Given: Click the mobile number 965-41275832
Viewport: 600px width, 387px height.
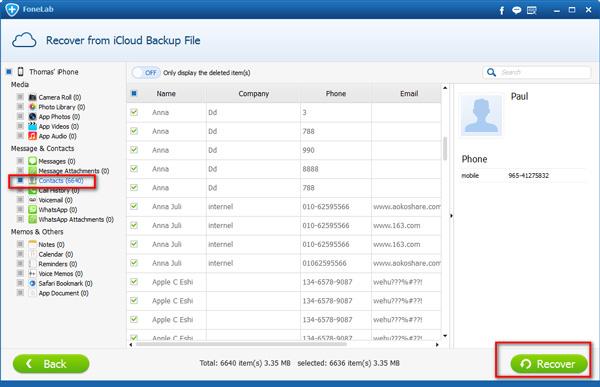Looking at the screenshot, I should pyautogui.click(x=528, y=175).
